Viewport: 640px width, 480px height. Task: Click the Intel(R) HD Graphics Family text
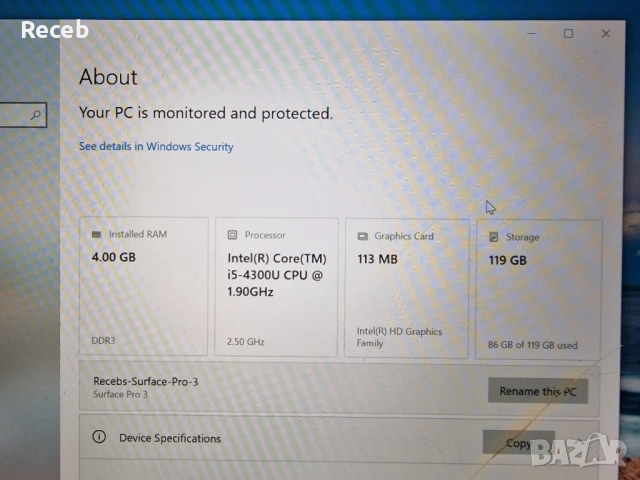coord(399,337)
